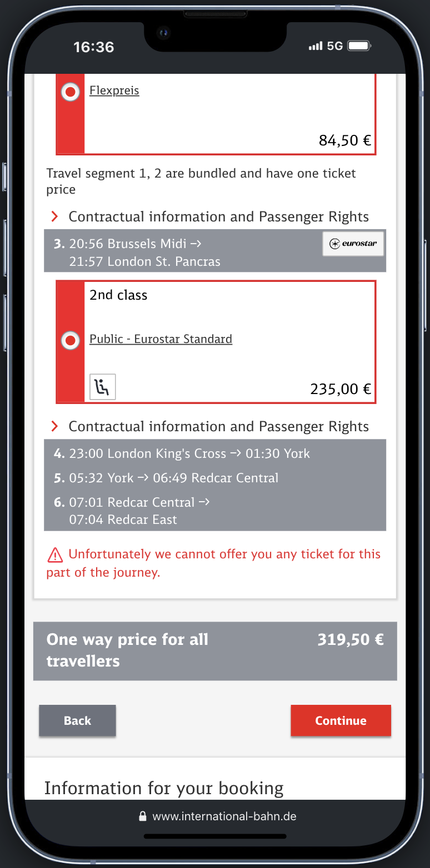Click the lock icon in the address bar
The width and height of the screenshot is (430, 868).
click(x=142, y=816)
